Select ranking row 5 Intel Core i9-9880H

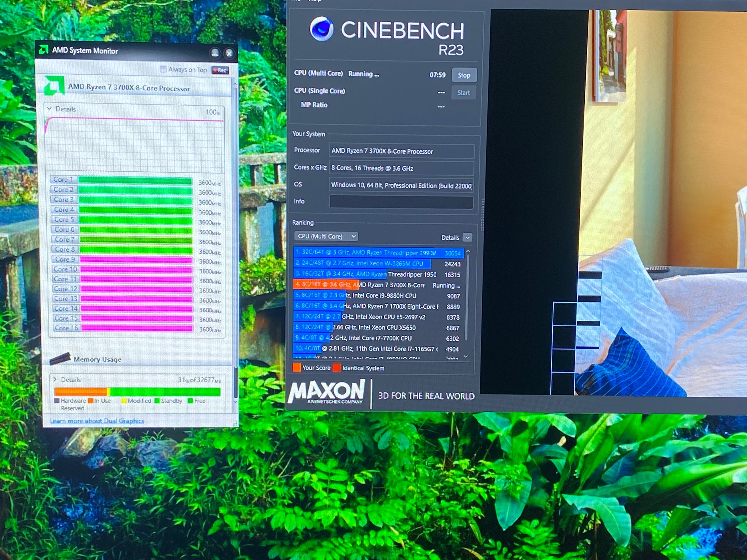tap(379, 295)
